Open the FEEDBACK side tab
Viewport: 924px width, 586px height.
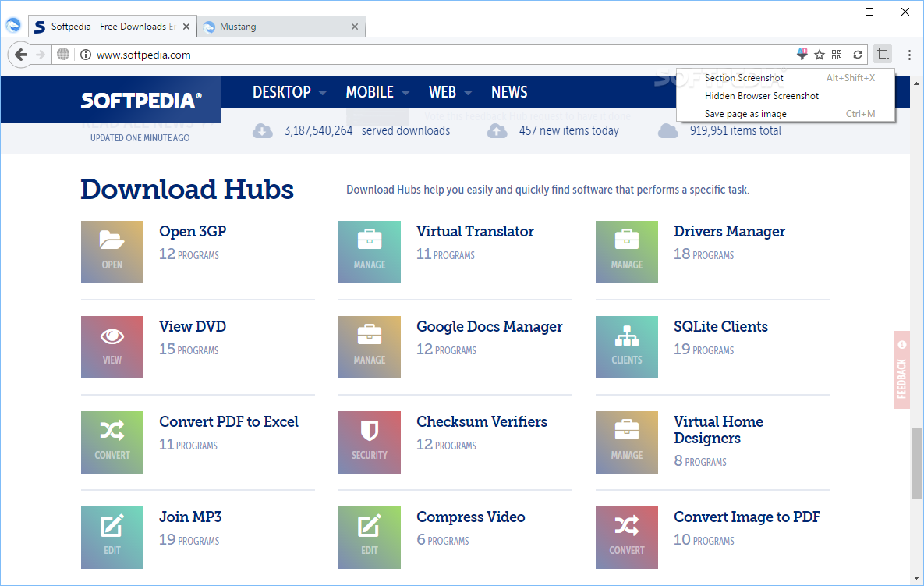click(901, 370)
